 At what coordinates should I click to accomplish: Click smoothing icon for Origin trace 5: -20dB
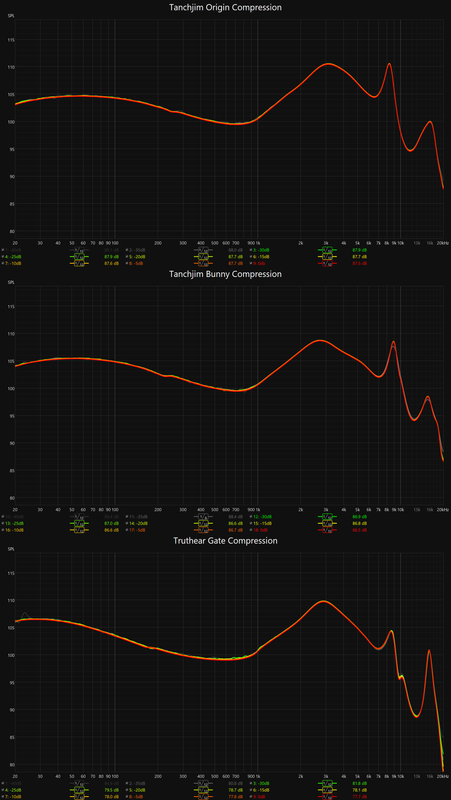tap(204, 257)
